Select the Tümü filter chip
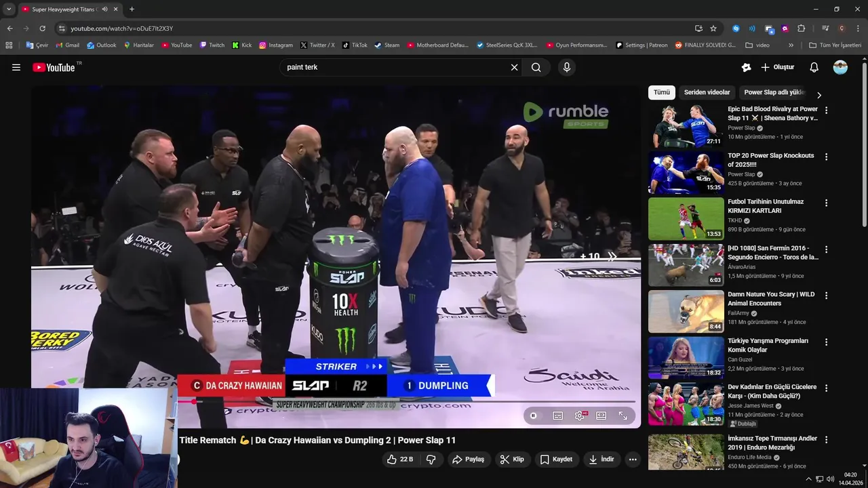868x488 pixels. click(662, 92)
